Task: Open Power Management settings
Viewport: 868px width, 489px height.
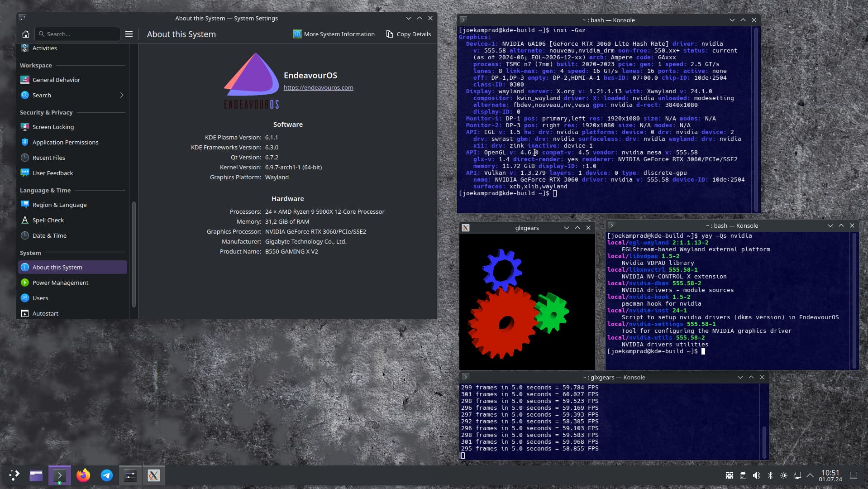Action: (72, 283)
